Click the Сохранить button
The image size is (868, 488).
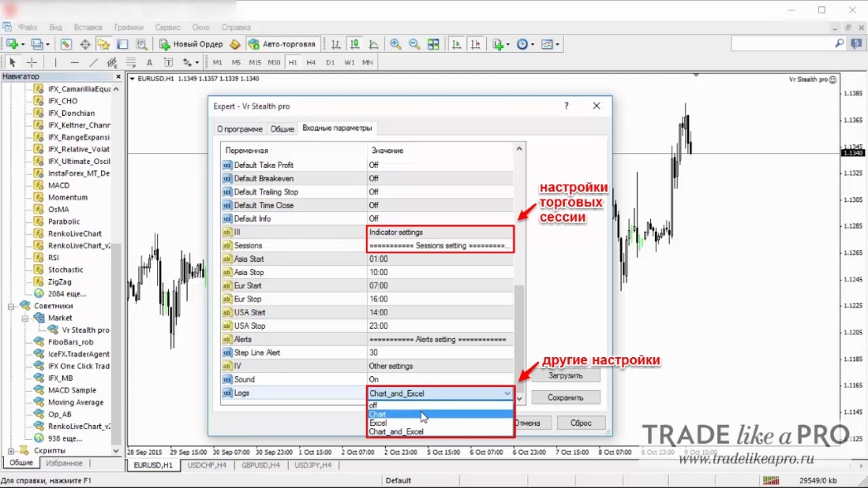pyautogui.click(x=565, y=397)
